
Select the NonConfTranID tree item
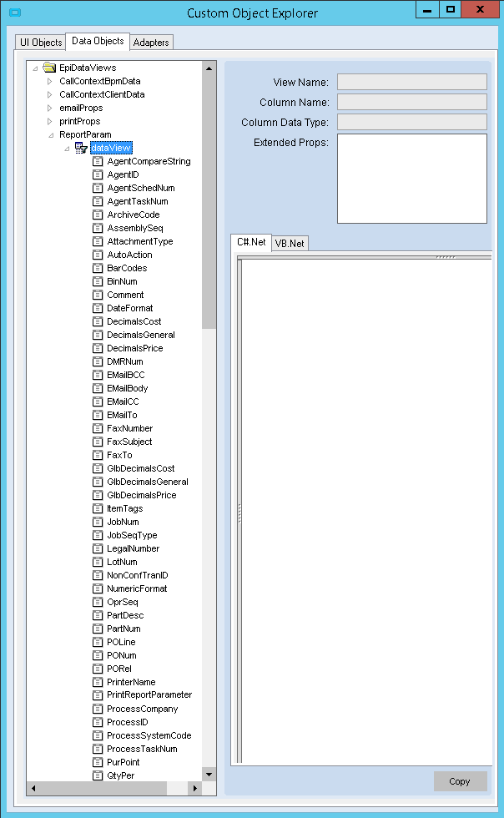(137, 575)
